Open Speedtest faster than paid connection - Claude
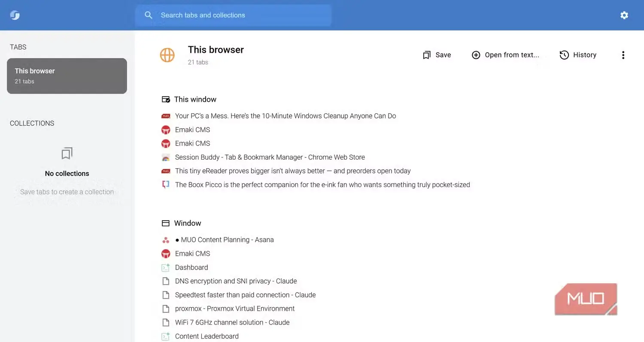Image resolution: width=644 pixels, height=342 pixels. click(246, 294)
